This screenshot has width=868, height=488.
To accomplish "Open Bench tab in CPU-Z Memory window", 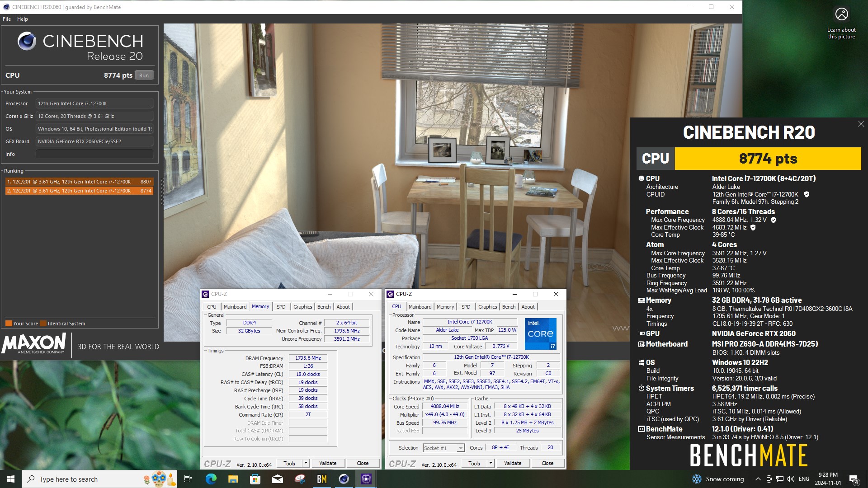I will click(324, 307).
